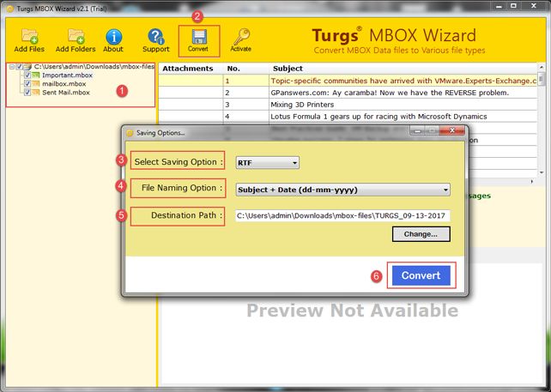Select the 'Lotus Formula 1 gears up' row
The width and height of the screenshot is (551, 392).
tap(348, 117)
